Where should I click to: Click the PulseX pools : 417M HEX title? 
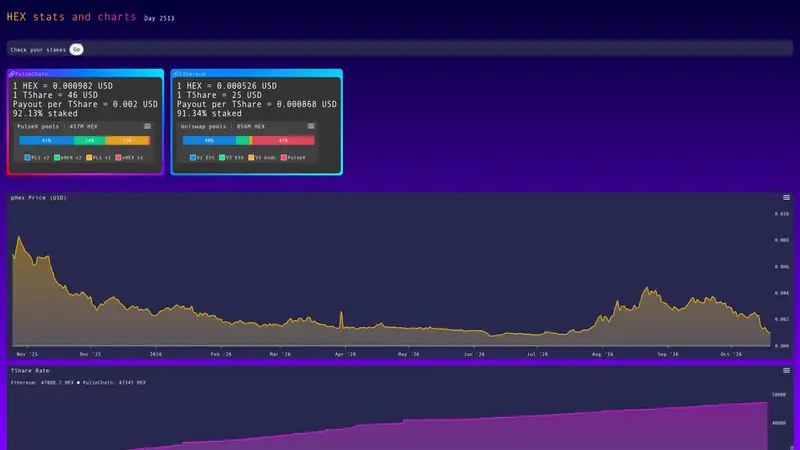pyautogui.click(x=57, y=127)
